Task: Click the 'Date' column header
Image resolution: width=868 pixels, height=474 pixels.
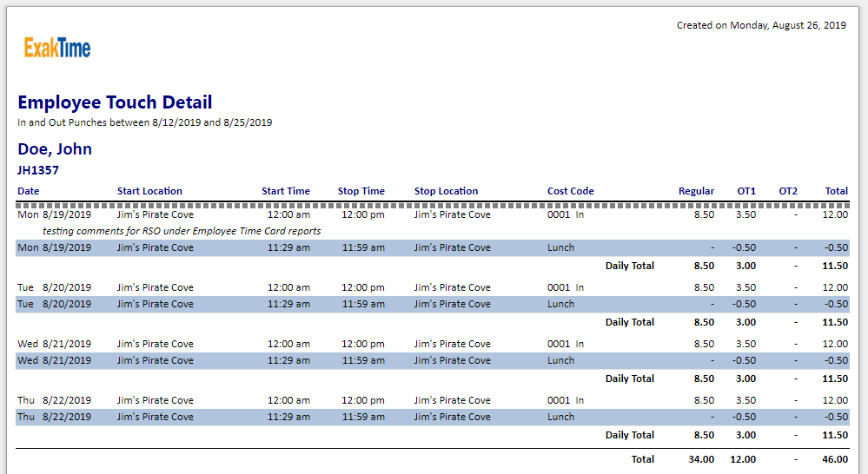Action: click(28, 191)
